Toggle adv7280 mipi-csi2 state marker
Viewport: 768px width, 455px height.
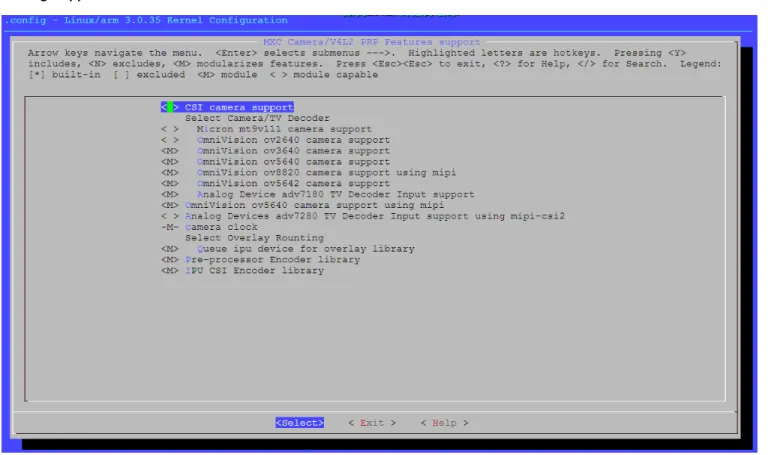pos(170,216)
